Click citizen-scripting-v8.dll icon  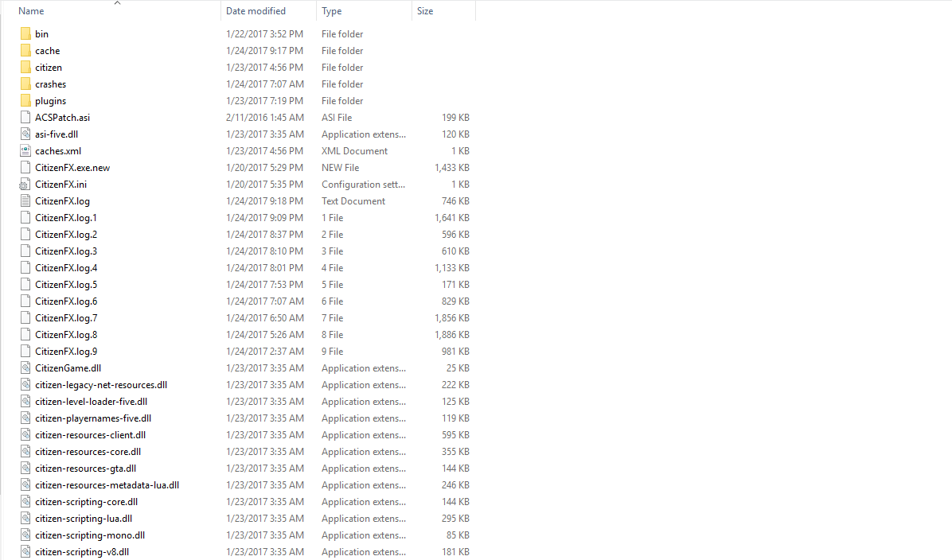click(25, 551)
